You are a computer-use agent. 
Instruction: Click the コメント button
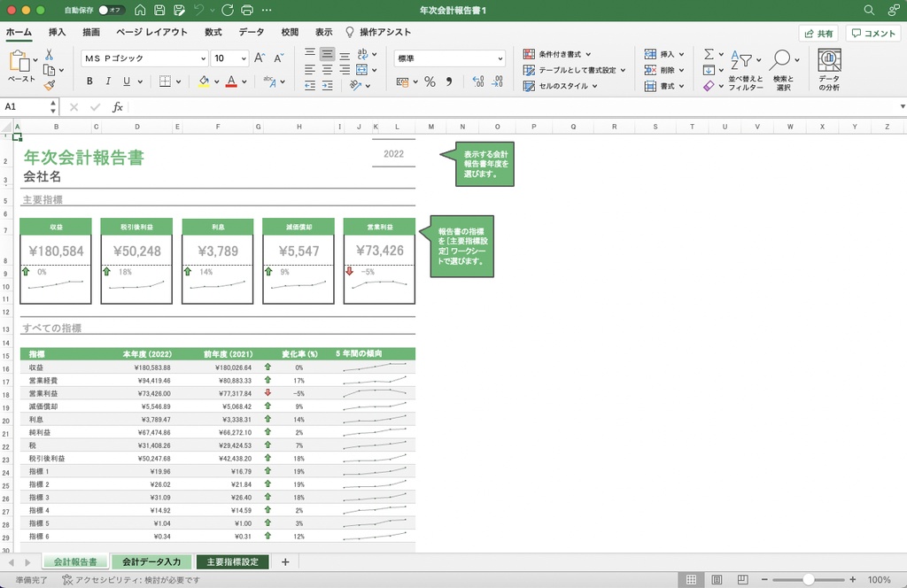click(x=873, y=34)
